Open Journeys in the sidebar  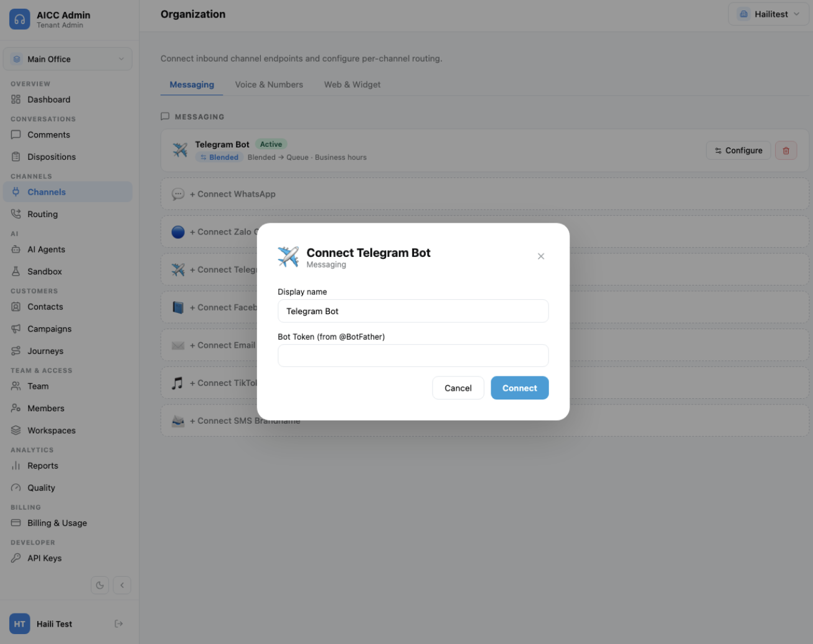(x=68, y=351)
